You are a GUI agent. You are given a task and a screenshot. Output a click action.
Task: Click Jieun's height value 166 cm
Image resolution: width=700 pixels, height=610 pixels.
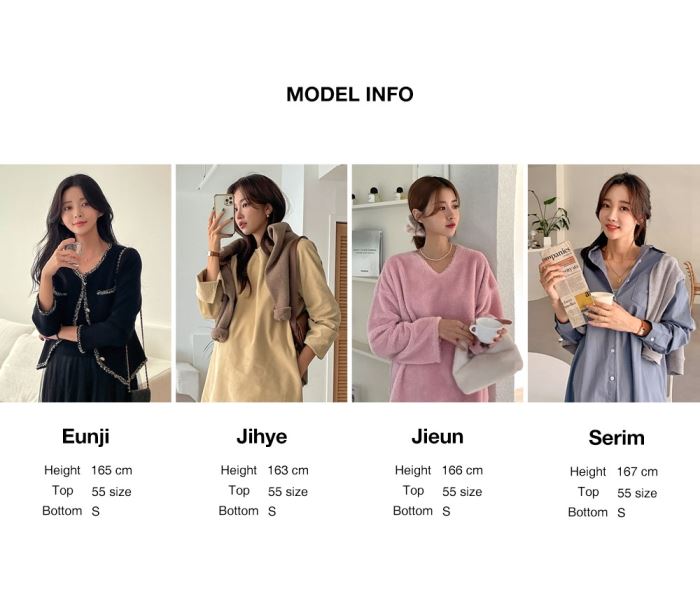click(462, 470)
